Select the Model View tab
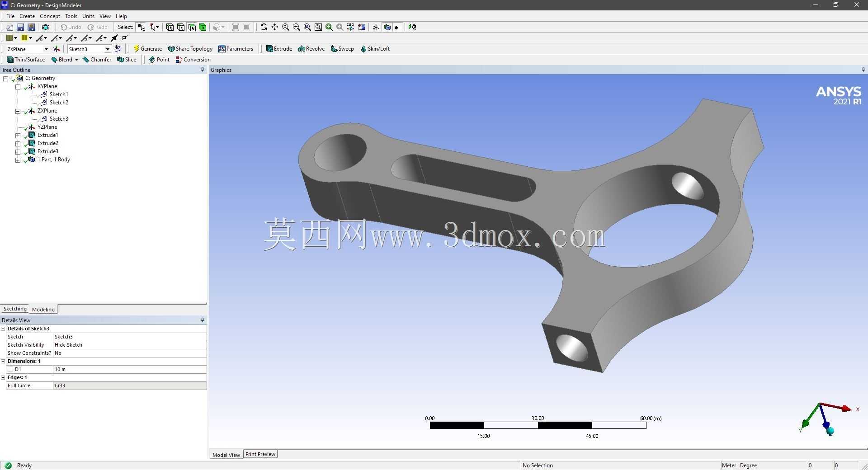The height and width of the screenshot is (470, 868). coord(226,455)
